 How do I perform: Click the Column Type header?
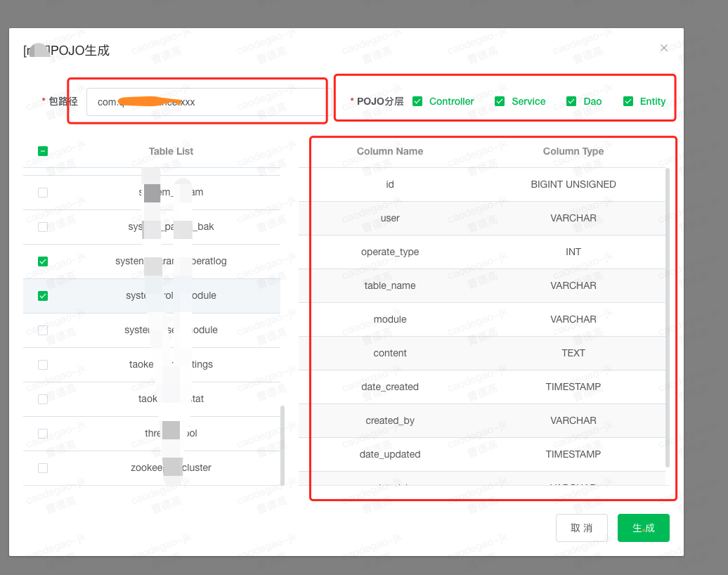(x=573, y=151)
